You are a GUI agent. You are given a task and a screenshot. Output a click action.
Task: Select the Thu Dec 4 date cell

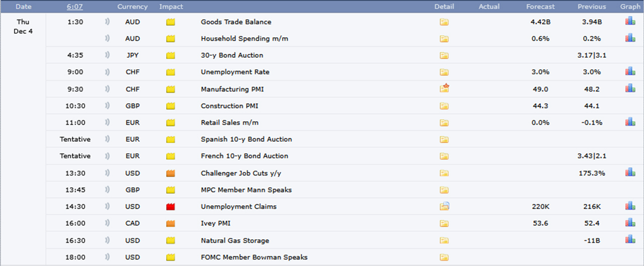pyautogui.click(x=23, y=27)
